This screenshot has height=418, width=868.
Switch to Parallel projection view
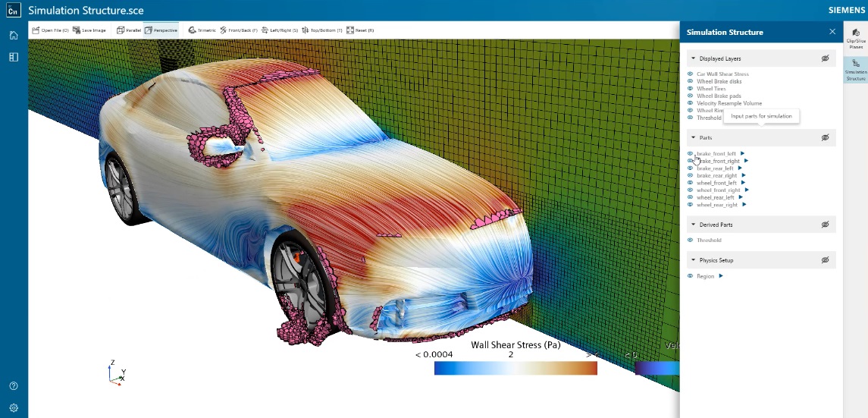(x=121, y=30)
